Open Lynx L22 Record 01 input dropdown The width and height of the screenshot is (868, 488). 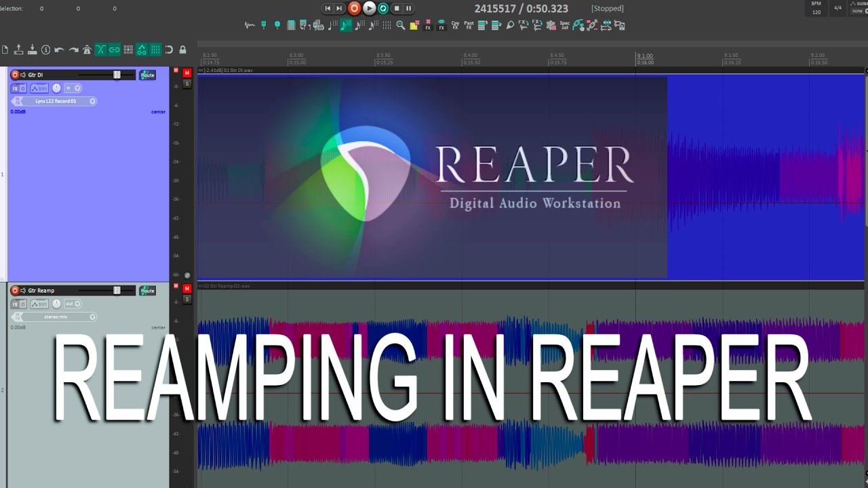click(x=58, y=101)
